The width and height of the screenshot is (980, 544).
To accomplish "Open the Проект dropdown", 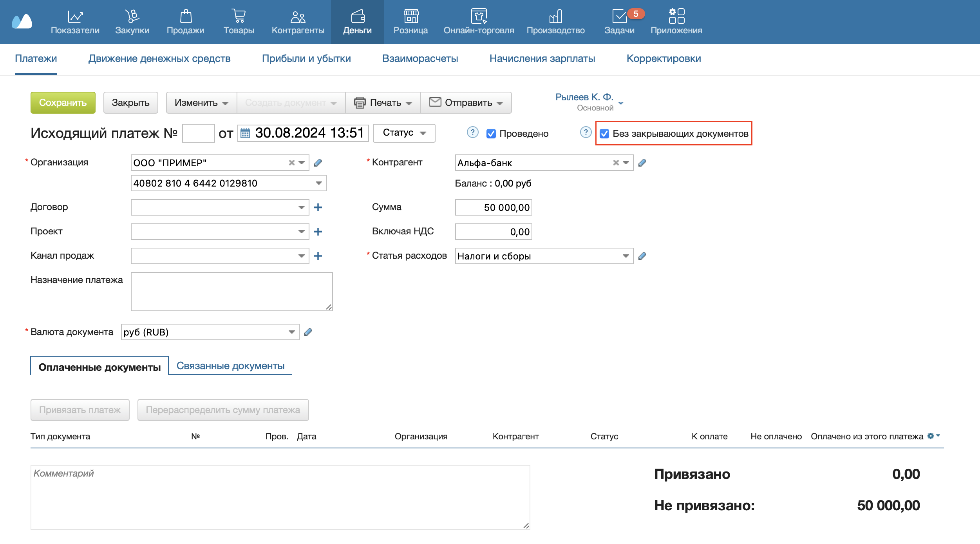I will 301,232.
